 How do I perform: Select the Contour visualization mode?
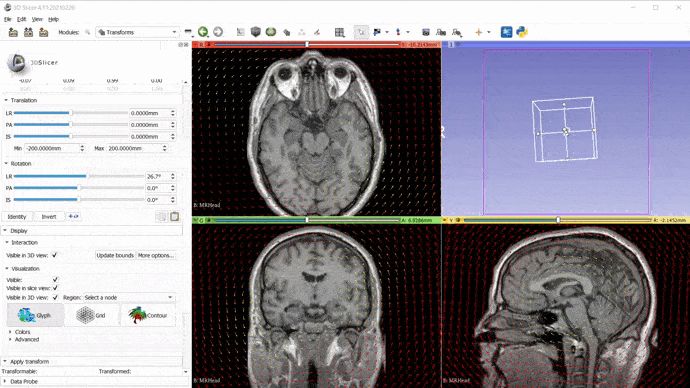click(148, 315)
